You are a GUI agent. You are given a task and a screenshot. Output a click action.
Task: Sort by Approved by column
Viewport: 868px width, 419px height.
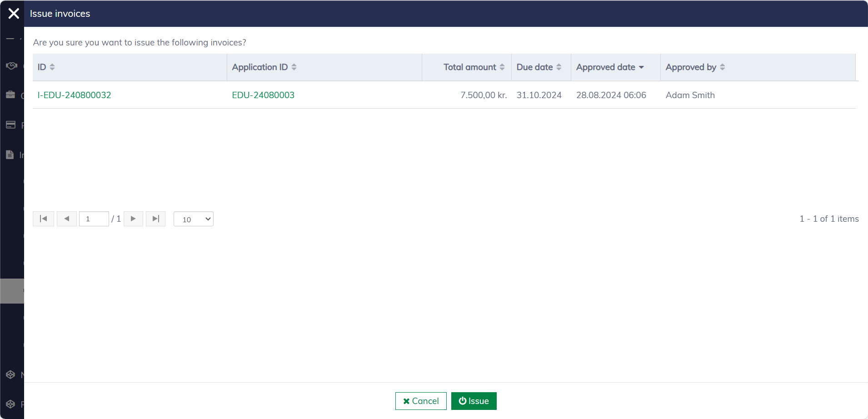695,67
